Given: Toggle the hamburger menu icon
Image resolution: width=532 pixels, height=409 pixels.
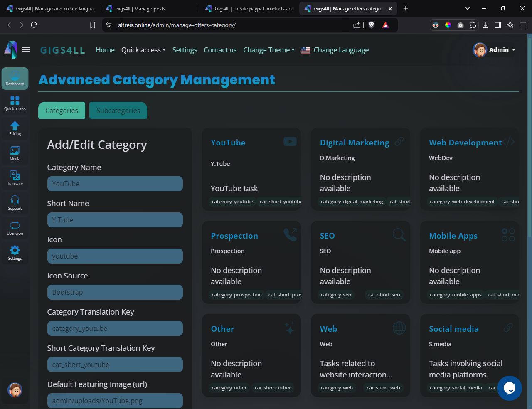Looking at the screenshot, I should click(26, 50).
